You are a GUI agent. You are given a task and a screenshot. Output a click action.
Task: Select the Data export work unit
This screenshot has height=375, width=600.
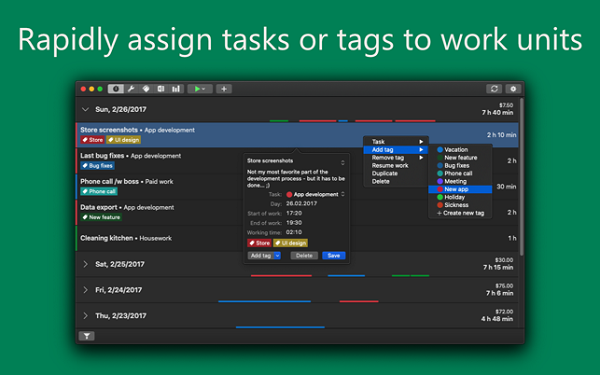[x=297, y=212]
